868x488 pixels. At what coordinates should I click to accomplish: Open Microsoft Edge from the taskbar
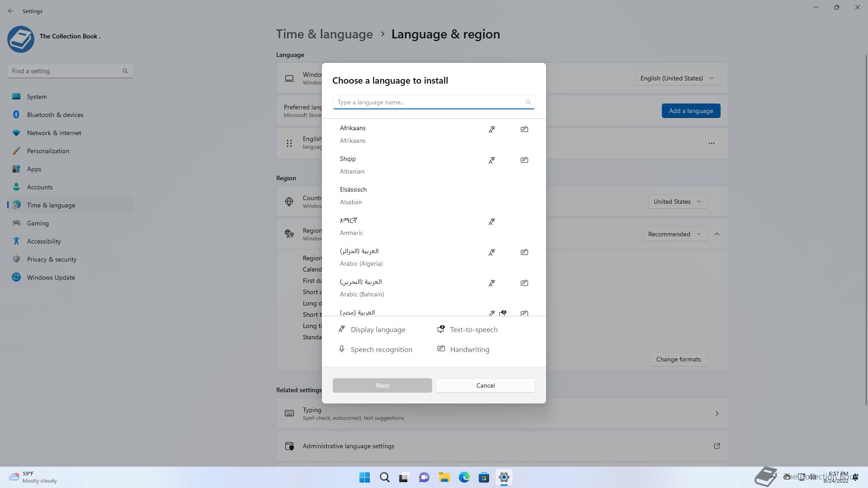464,477
